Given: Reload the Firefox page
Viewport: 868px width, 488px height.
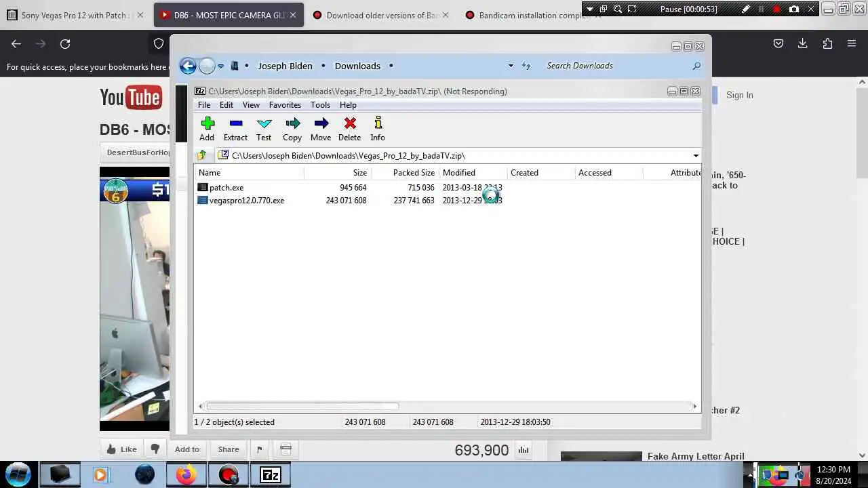Looking at the screenshot, I should (65, 43).
